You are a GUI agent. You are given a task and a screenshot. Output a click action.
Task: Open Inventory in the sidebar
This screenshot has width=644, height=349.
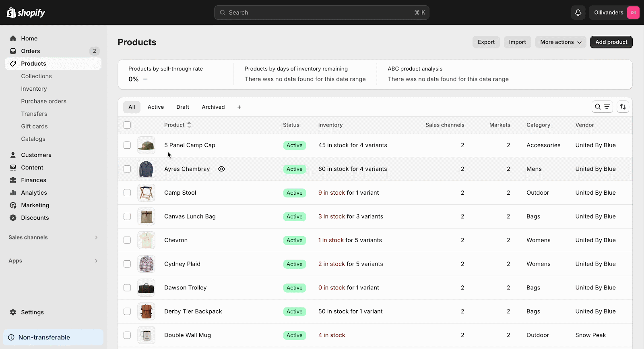(34, 89)
